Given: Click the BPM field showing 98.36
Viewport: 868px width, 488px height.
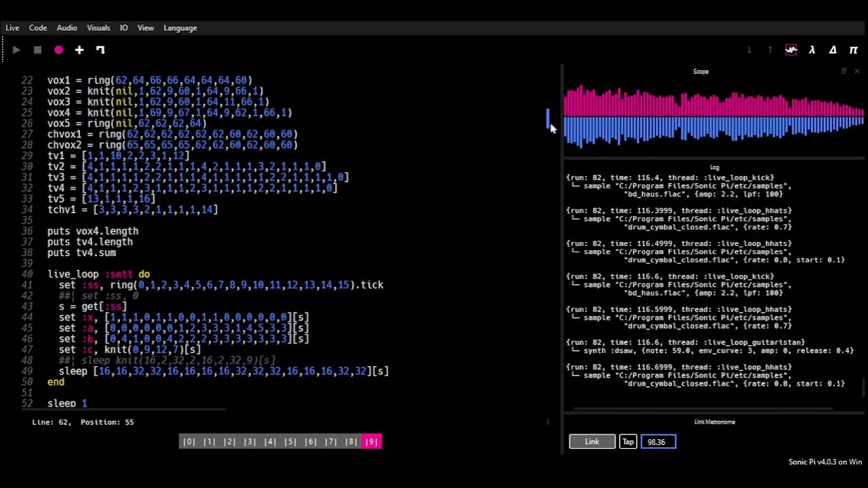Looking at the screenshot, I should pyautogui.click(x=658, y=442).
